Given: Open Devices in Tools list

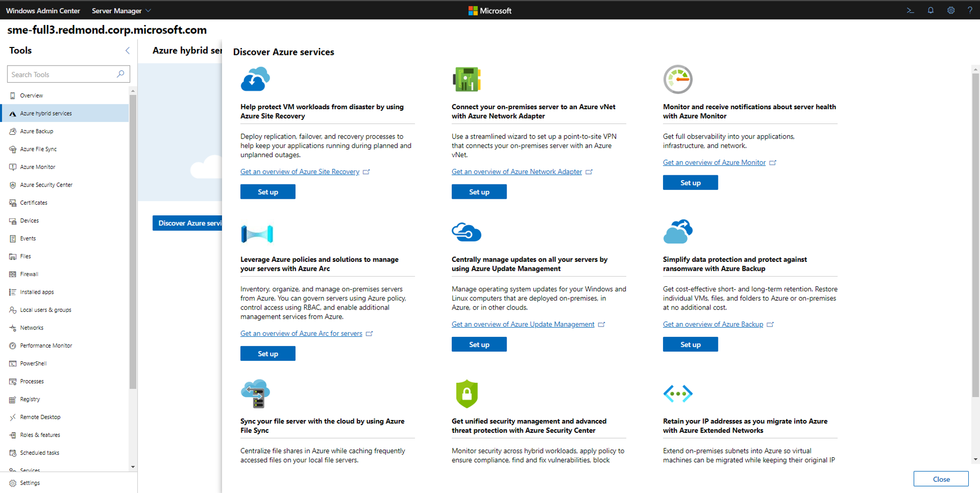Looking at the screenshot, I should pos(65,220).
